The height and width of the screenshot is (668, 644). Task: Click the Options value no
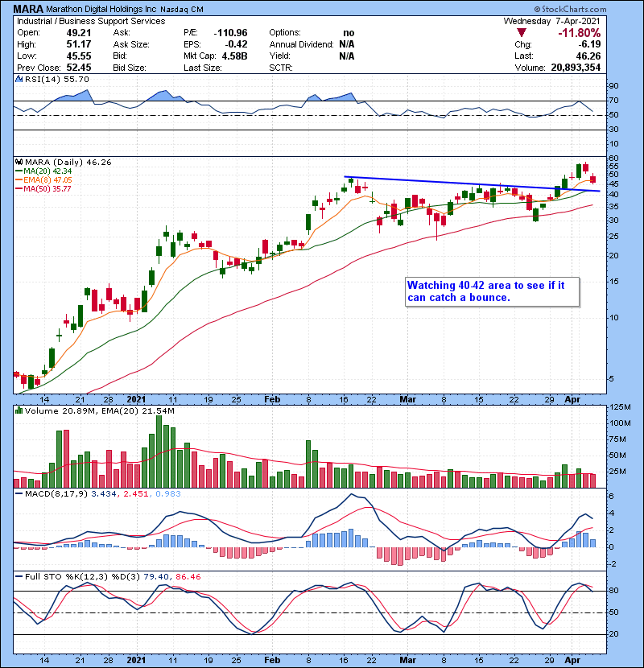click(349, 33)
